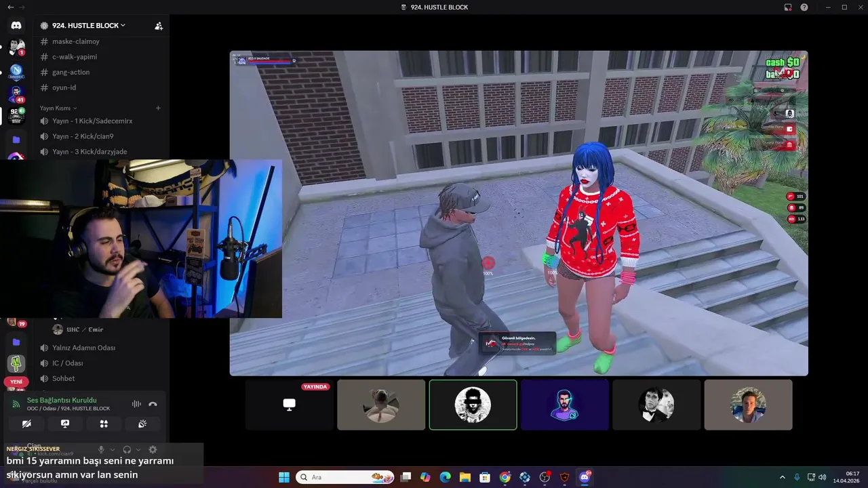Click the main stream video view
Viewport: 868px width, 488px height.
(x=519, y=213)
